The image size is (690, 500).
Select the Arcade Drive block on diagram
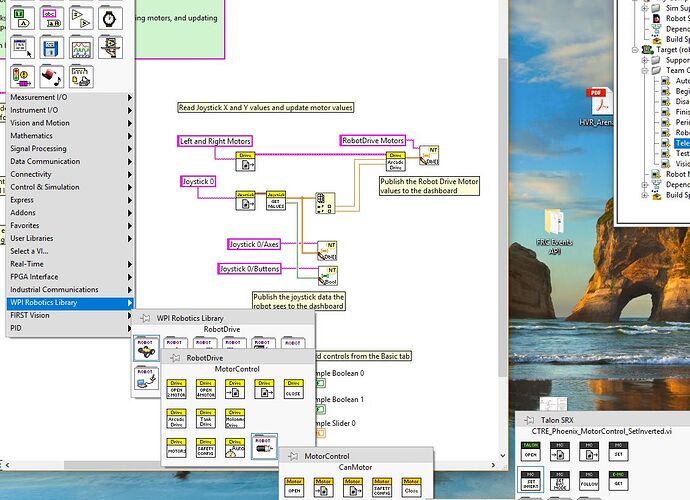click(396, 162)
